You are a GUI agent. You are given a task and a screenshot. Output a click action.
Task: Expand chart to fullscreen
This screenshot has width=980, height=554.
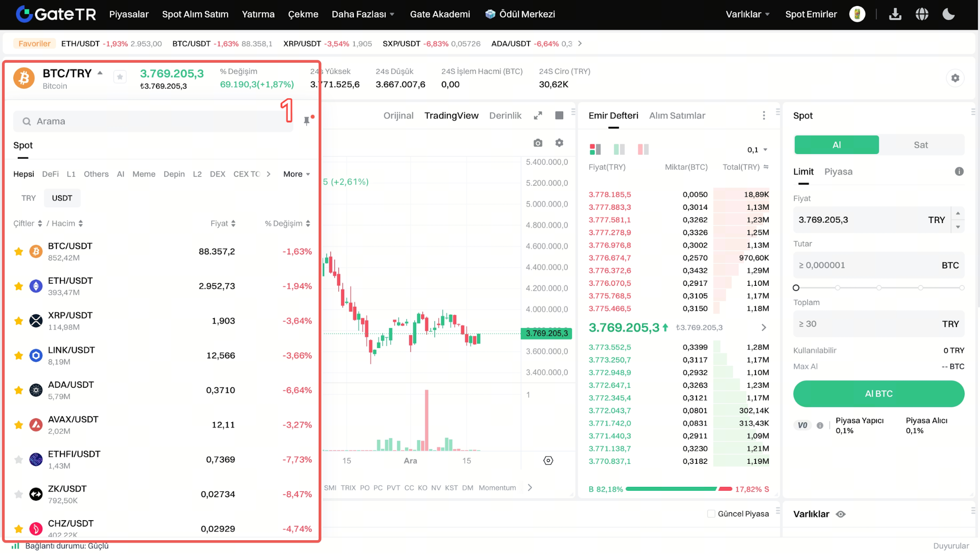coord(538,116)
